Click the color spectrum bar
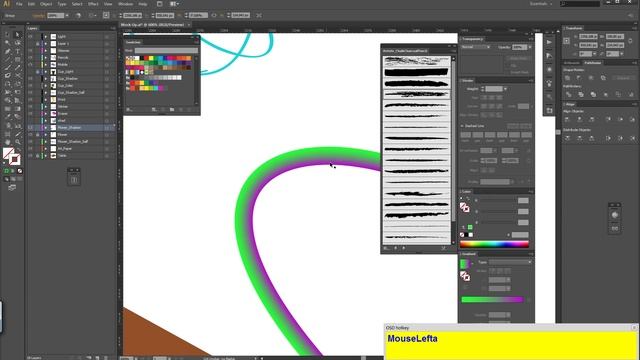 point(494,244)
